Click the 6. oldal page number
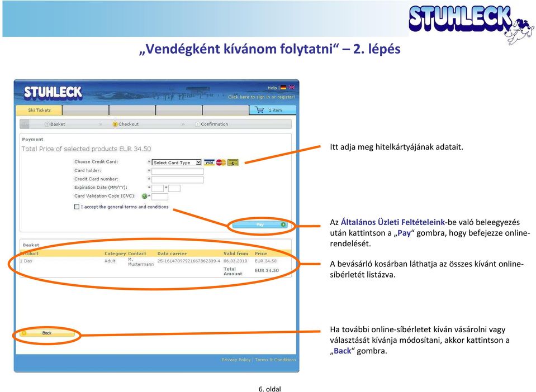Screen dimensions: 536x392 coord(270,389)
